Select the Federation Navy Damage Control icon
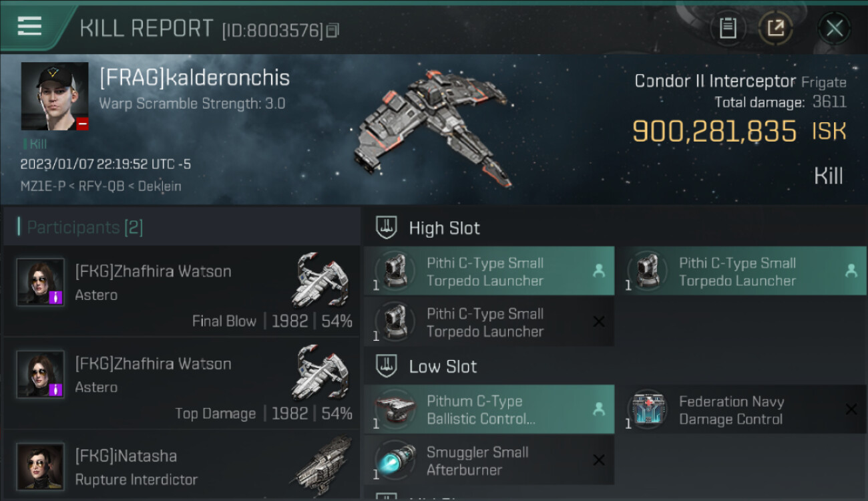This screenshot has height=501, width=868. coord(648,409)
